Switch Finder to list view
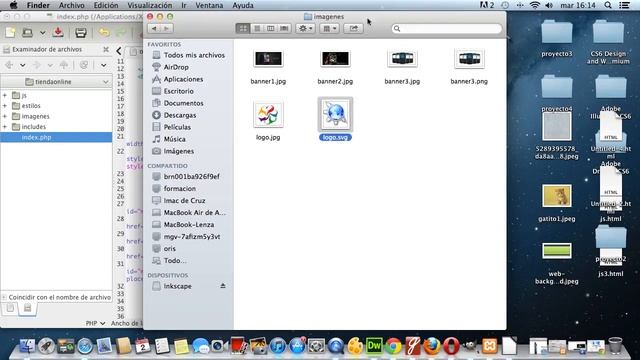The width and height of the screenshot is (640, 360). click(257, 28)
